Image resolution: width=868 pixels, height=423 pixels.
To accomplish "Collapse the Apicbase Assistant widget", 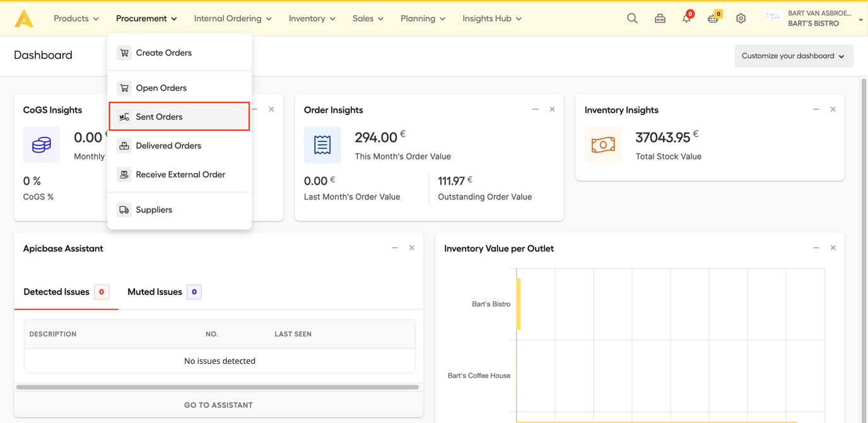I will tap(395, 247).
